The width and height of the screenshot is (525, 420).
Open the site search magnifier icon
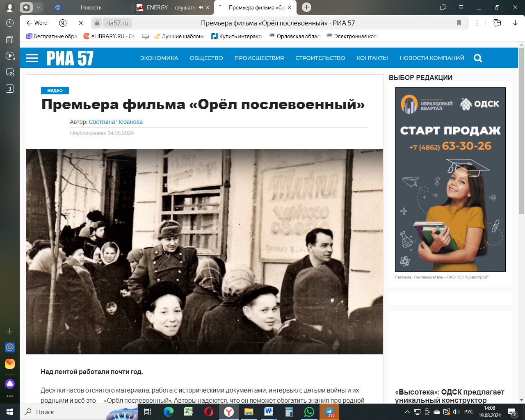click(478, 58)
